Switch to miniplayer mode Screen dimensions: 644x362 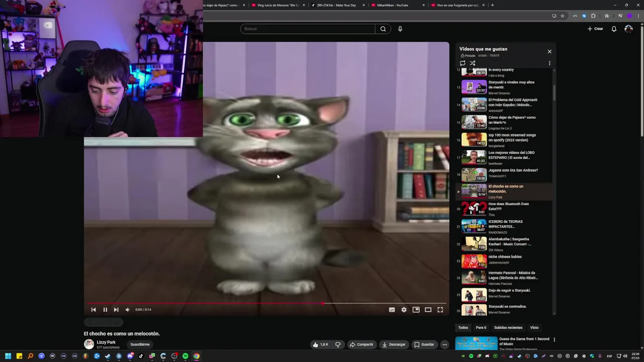tap(416, 310)
